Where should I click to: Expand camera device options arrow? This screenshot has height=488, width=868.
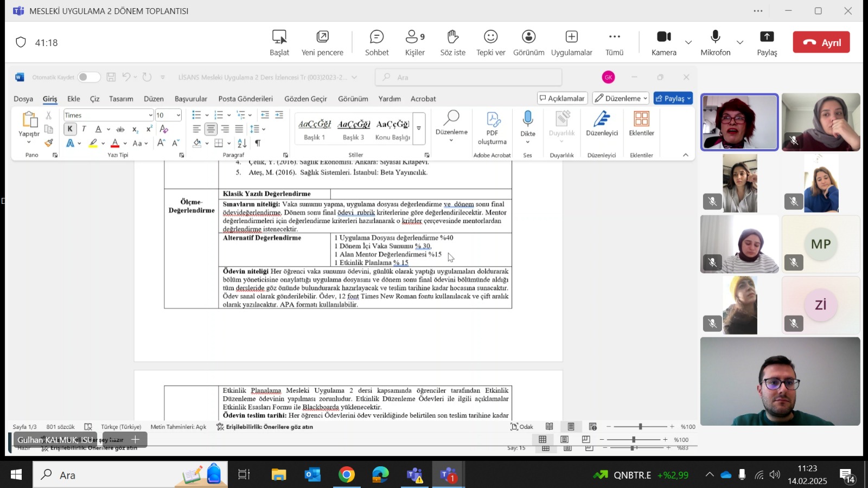tap(688, 42)
